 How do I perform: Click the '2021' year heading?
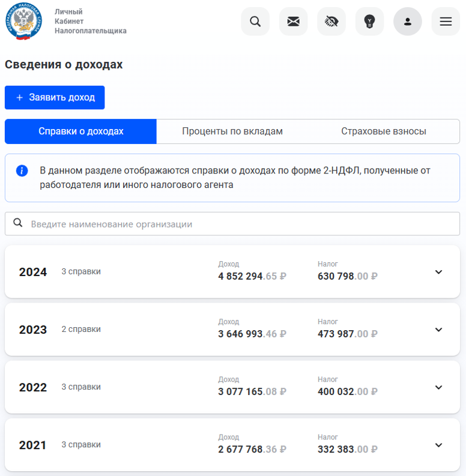point(32,445)
